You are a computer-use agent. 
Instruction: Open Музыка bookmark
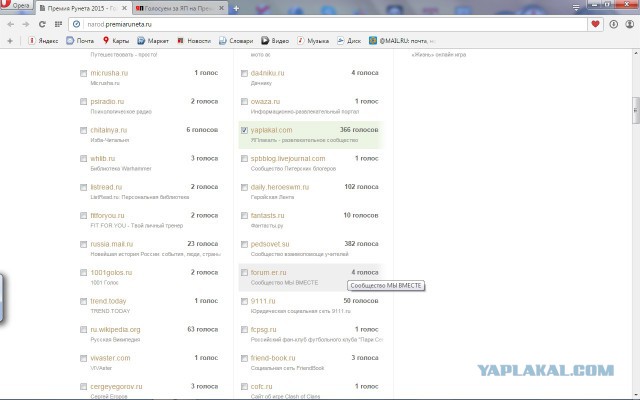click(313, 41)
